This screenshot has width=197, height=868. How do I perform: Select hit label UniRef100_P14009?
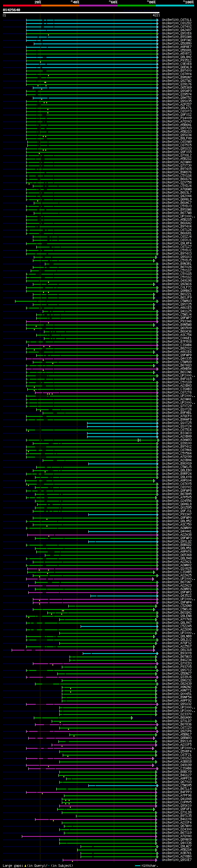(x=176, y=118)
